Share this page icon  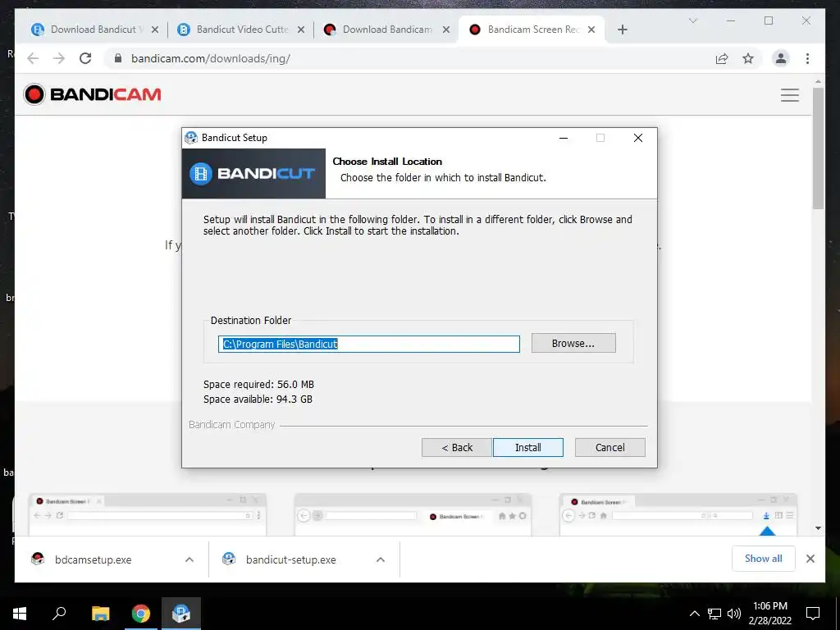click(722, 58)
